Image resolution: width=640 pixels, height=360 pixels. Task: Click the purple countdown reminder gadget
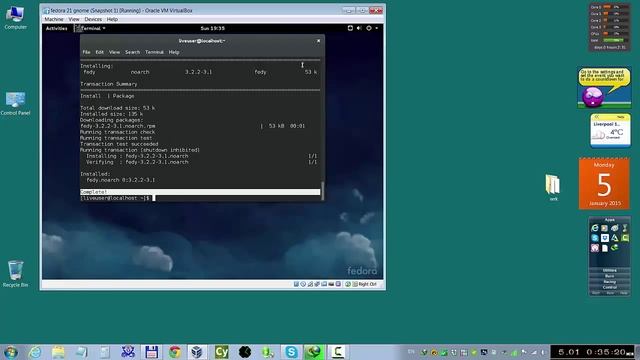604,88
